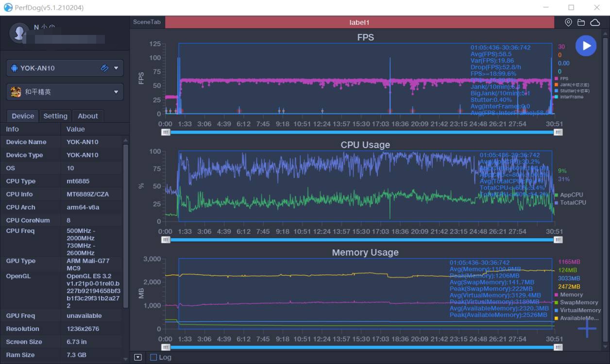
Task: Click the blue play record button
Action: point(586,46)
